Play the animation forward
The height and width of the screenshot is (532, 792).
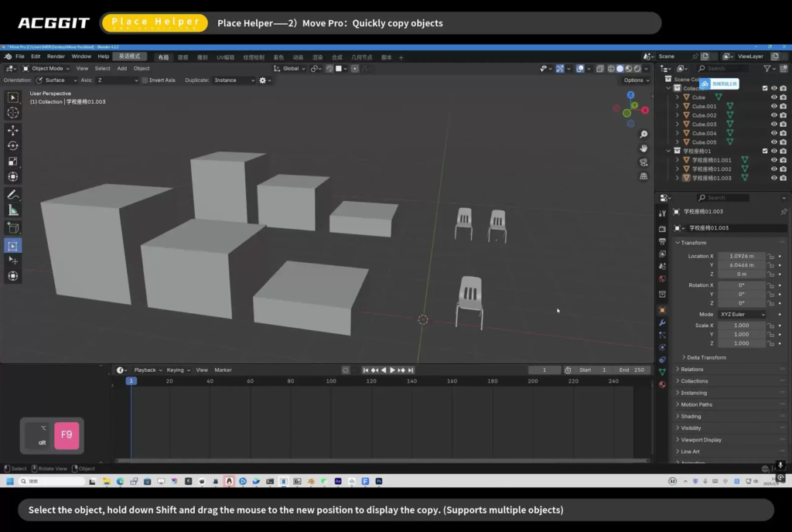tap(392, 370)
